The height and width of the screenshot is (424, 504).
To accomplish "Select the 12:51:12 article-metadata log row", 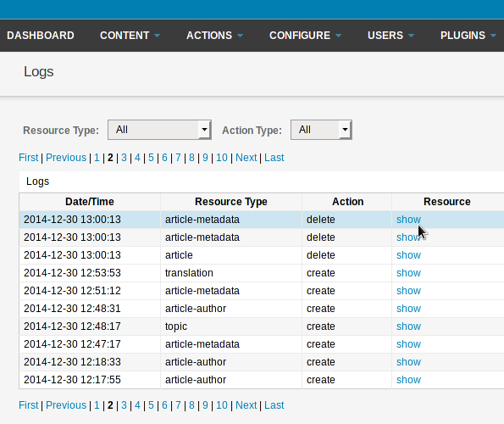I will pyautogui.click(x=262, y=291).
